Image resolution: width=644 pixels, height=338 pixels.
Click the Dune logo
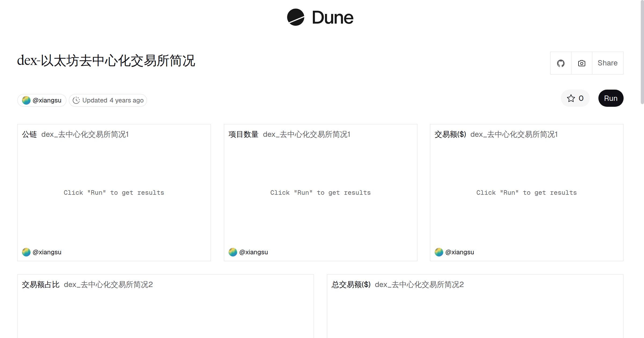(320, 17)
